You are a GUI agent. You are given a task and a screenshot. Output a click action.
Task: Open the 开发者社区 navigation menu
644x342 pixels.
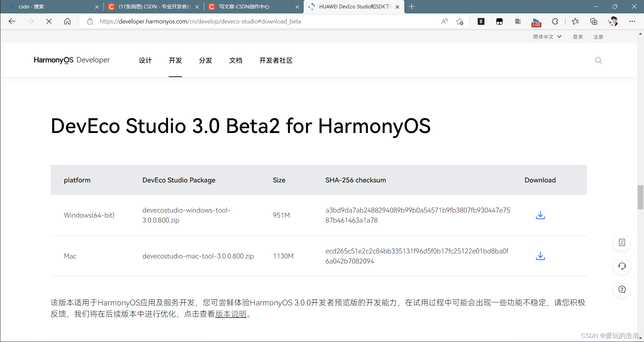click(276, 60)
